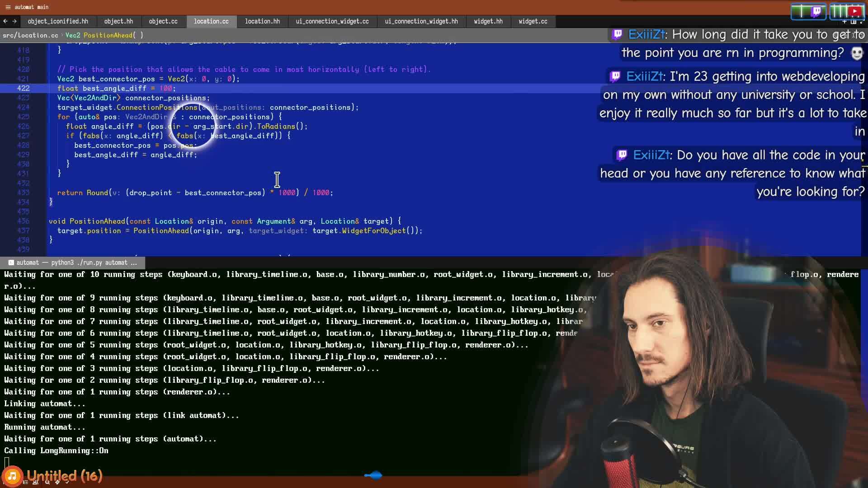Open the location.hh tab
Viewport: 868px width, 488px height.
262,21
